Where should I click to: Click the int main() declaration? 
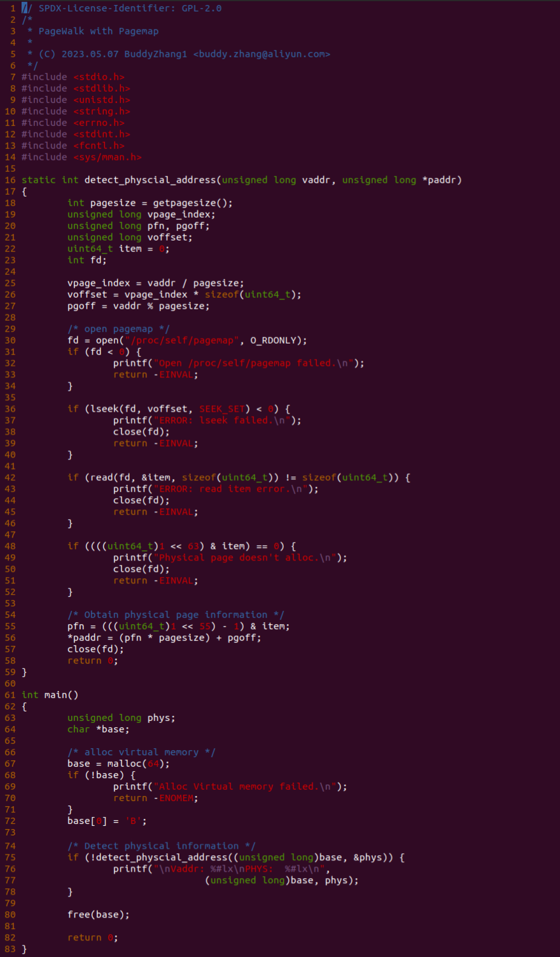[x=50, y=695]
